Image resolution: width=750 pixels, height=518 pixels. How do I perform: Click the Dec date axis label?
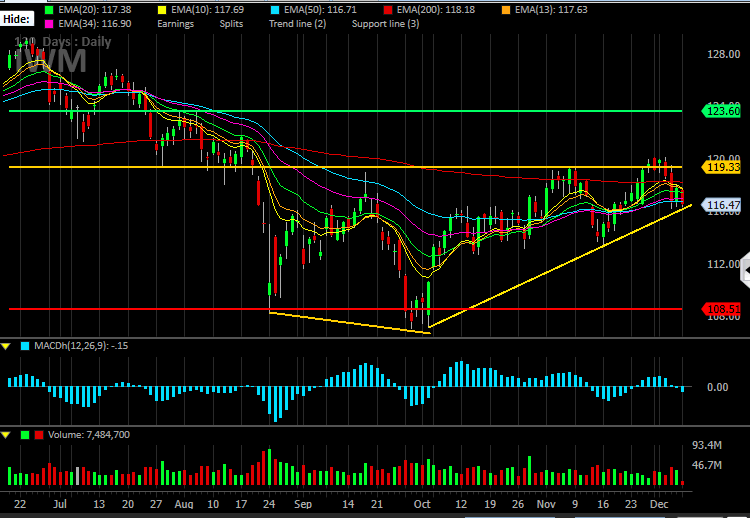(659, 504)
